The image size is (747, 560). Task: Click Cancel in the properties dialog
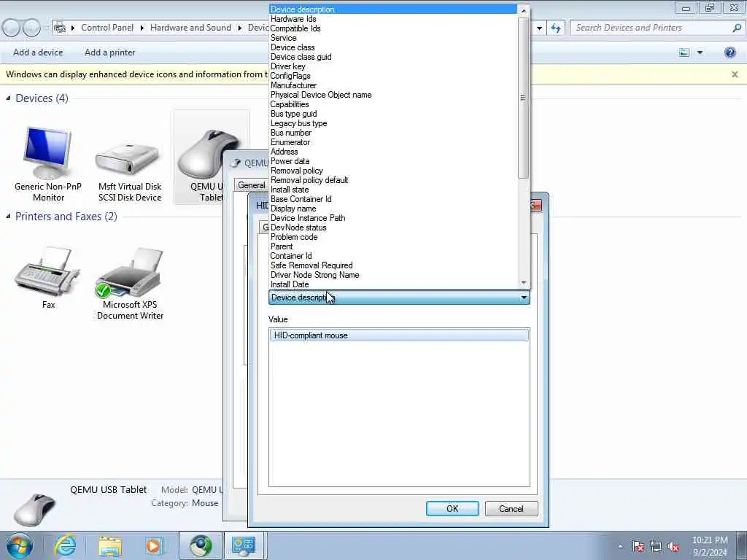pos(511,508)
